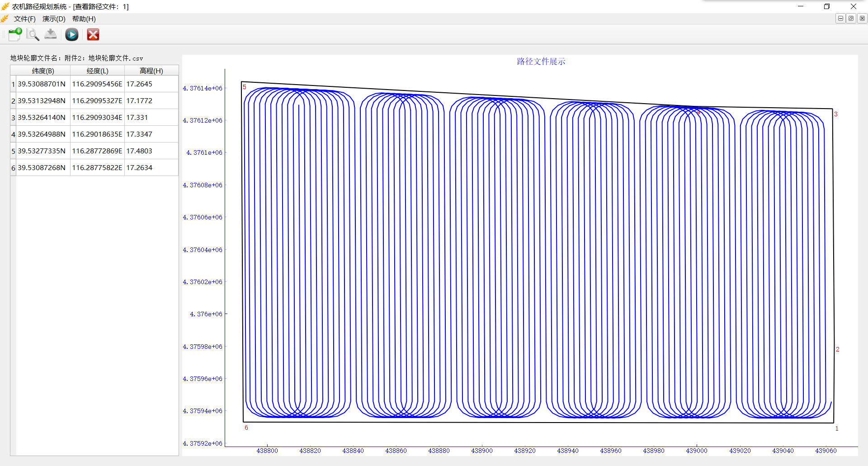The image size is (868, 466).
Task: Select elevation cell 17.331
Action: click(x=151, y=118)
